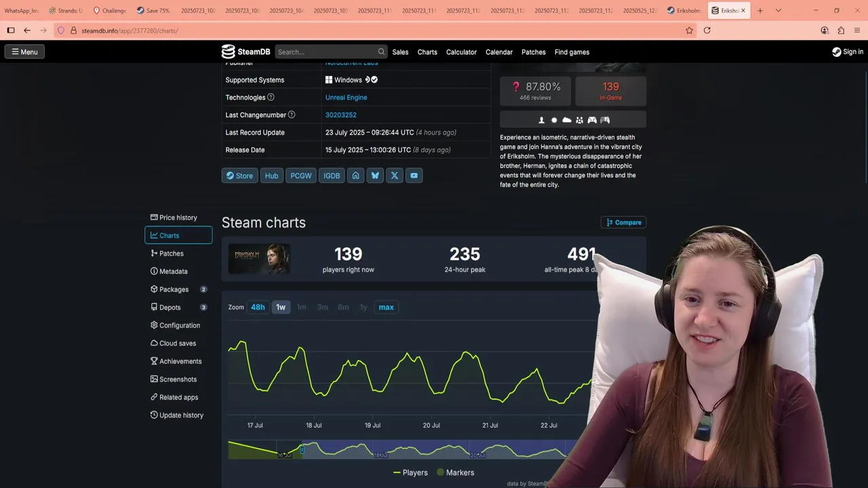Open Related apps in the sidebar
The image size is (868, 488).
(x=178, y=397)
